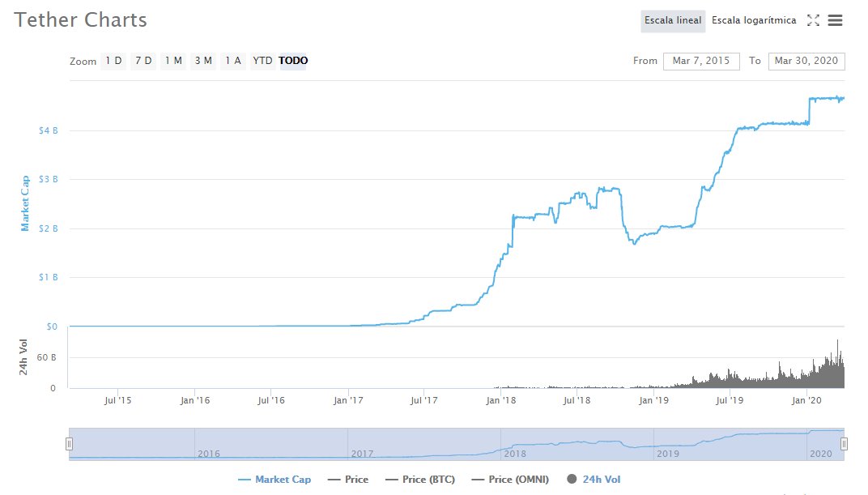Click the $2 B axis label
This screenshot has height=495, width=868.
tap(48, 228)
